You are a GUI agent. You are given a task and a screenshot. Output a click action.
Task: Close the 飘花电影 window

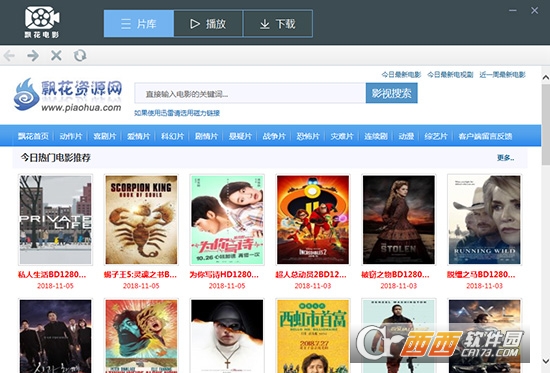pos(534,11)
